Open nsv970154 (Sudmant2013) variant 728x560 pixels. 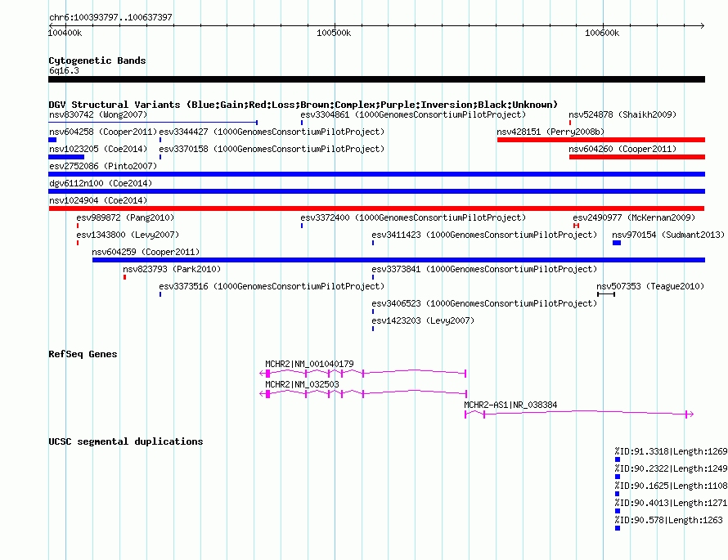(x=668, y=235)
